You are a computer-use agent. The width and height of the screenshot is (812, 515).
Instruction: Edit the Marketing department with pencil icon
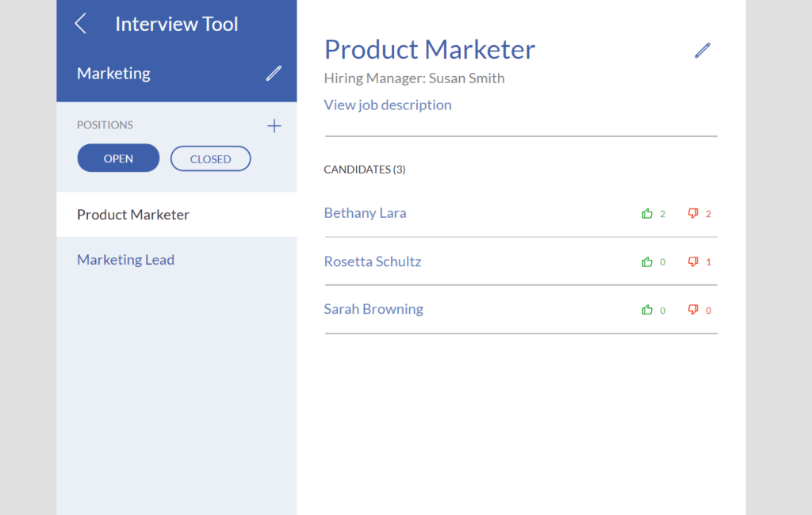click(x=274, y=74)
